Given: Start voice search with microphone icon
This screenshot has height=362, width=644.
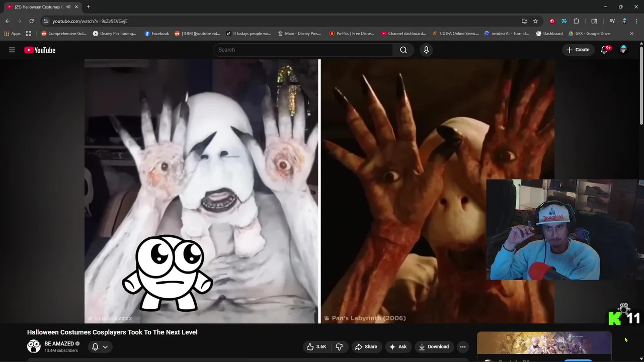Looking at the screenshot, I should pyautogui.click(x=426, y=50).
